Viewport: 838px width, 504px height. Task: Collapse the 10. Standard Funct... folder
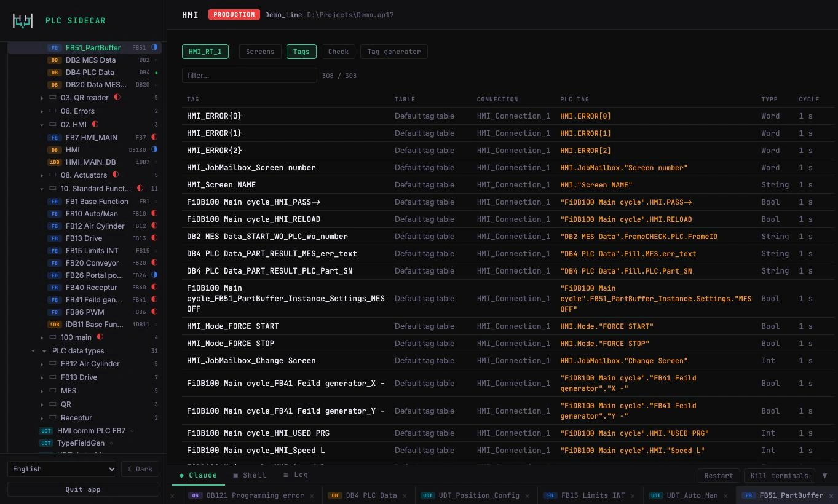[x=42, y=189]
